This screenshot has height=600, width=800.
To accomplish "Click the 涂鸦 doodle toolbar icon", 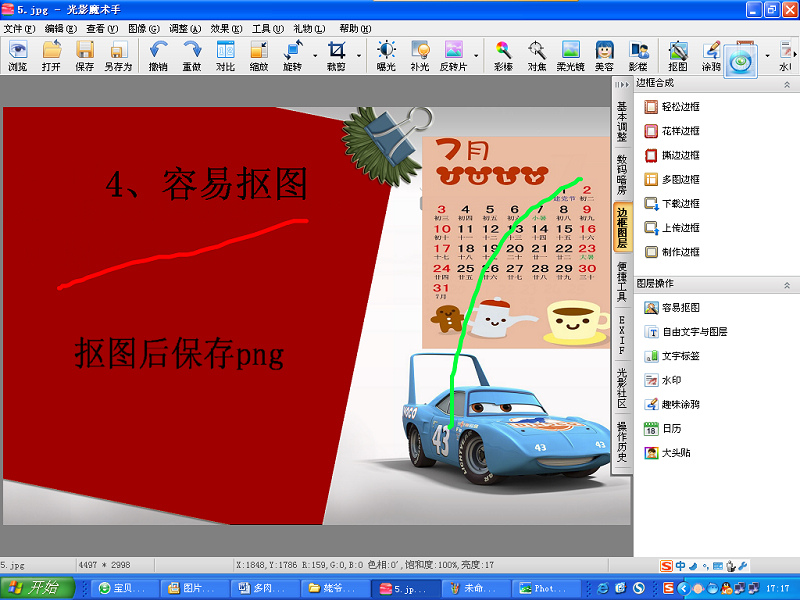I will pyautogui.click(x=711, y=55).
